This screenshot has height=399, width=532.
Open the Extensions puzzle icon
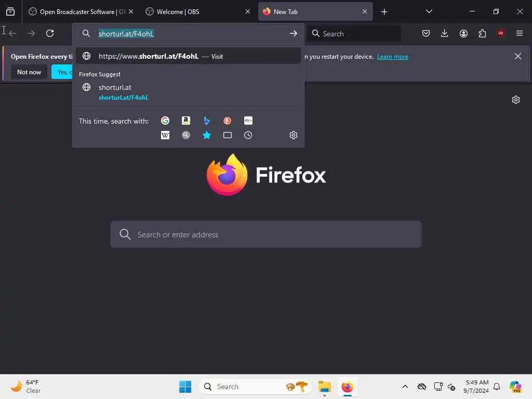tap(482, 33)
